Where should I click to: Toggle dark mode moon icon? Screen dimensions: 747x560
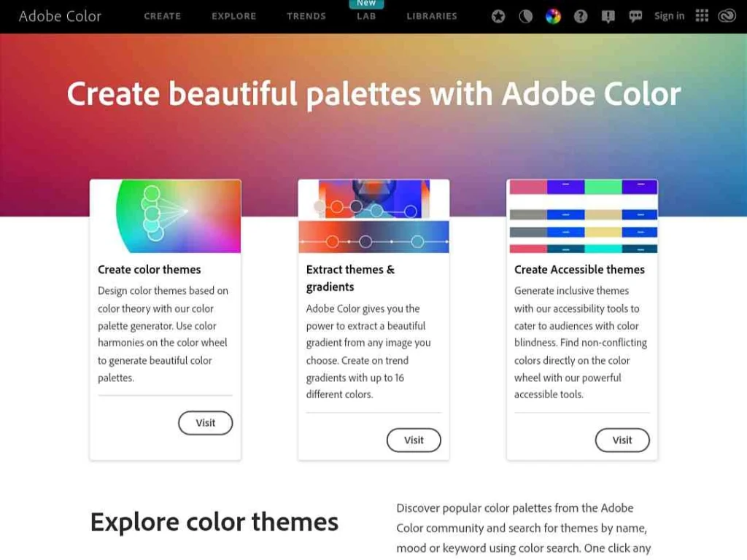pyautogui.click(x=525, y=17)
